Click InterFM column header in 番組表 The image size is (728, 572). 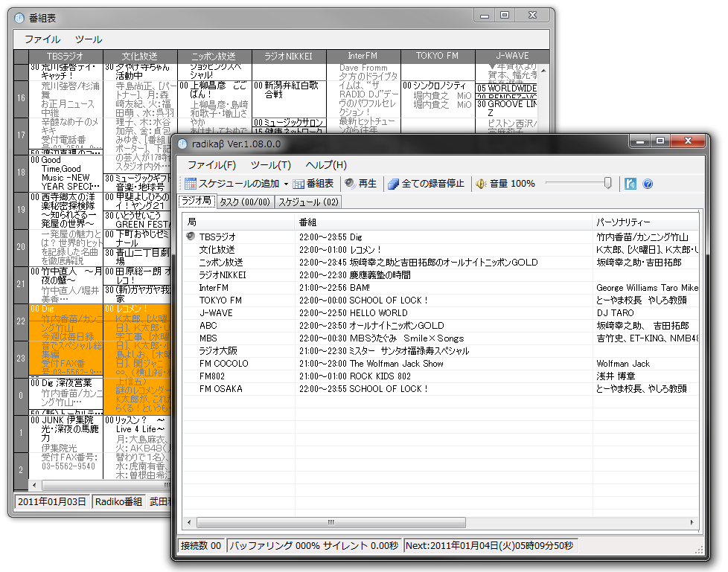[x=363, y=56]
